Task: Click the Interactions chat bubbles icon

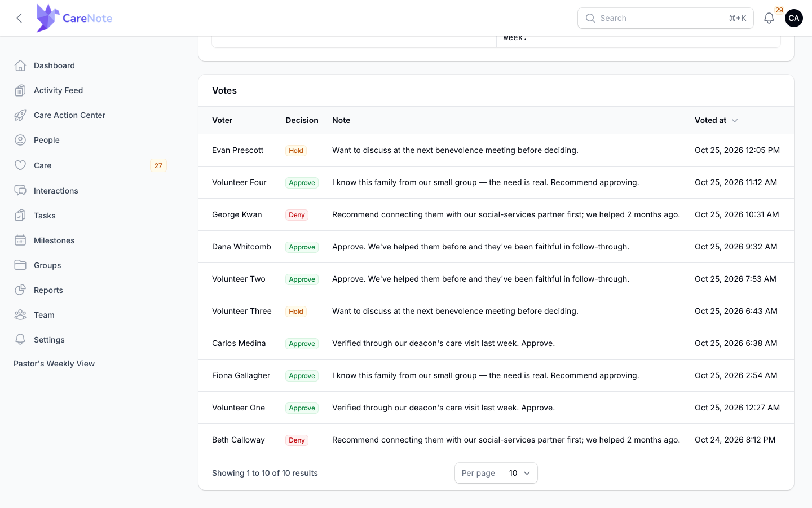Action: [20, 191]
